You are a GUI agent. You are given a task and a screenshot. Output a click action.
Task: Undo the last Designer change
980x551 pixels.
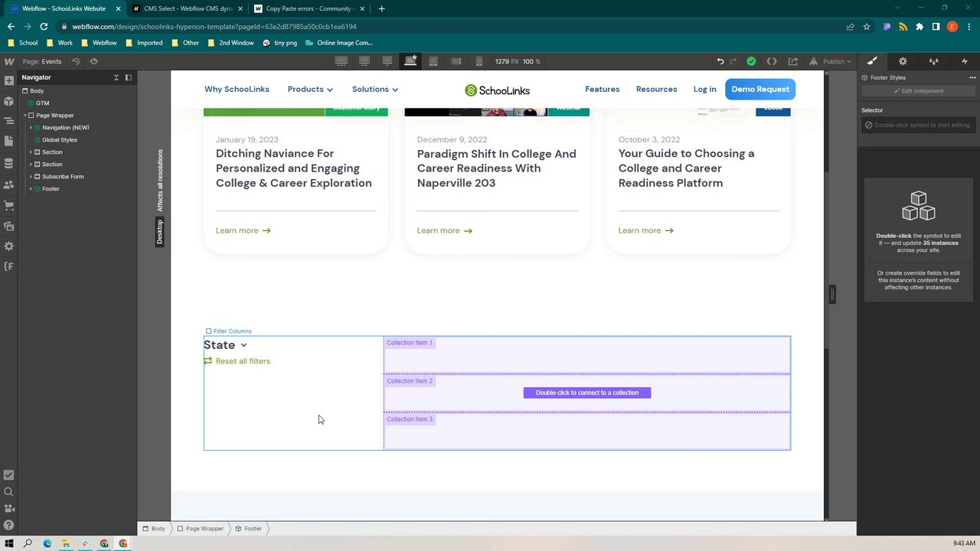720,61
